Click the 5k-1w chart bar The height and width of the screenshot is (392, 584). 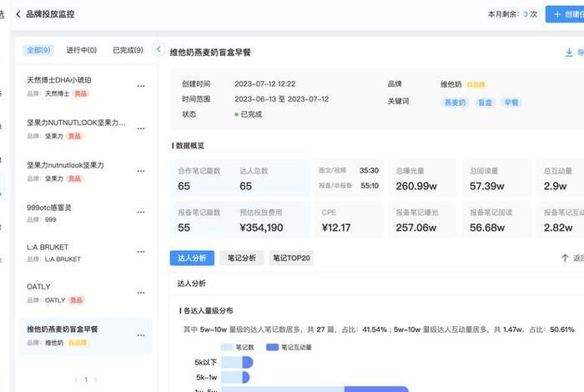point(235,378)
